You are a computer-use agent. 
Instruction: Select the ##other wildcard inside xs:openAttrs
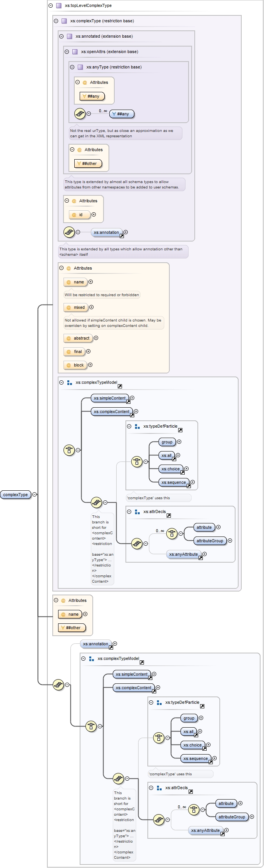(x=88, y=163)
